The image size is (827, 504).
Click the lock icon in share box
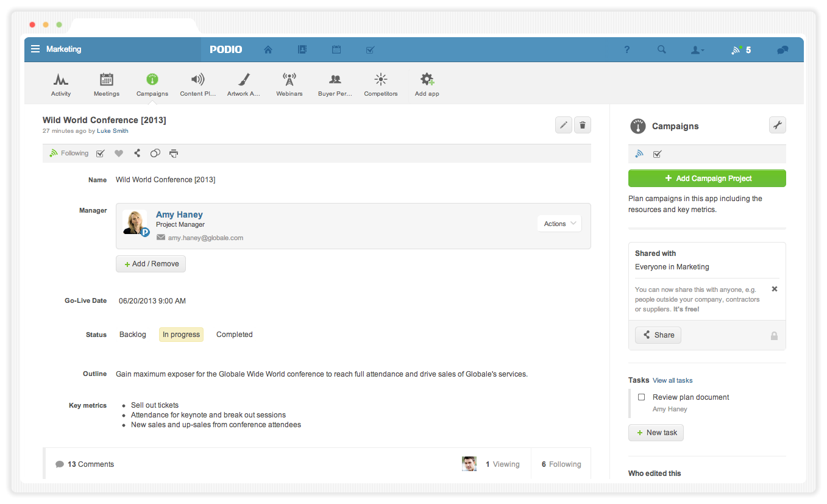(774, 336)
